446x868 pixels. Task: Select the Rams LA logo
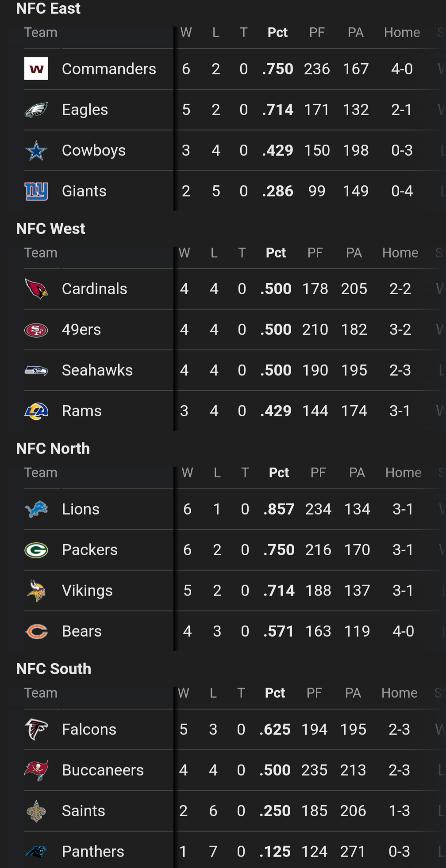point(36,411)
